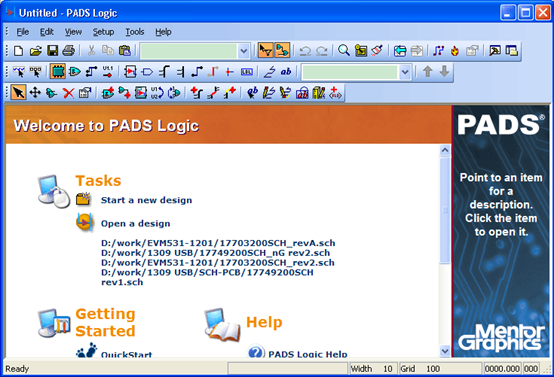Click the Select Nothing filter icon
Viewport: 554px width, 377px height.
tap(35, 72)
